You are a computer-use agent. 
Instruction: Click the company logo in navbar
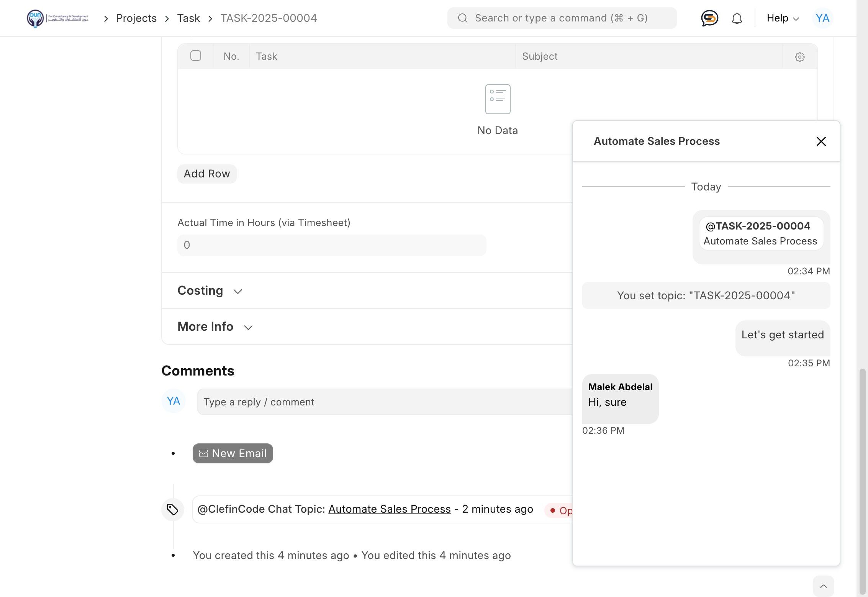coord(57,18)
